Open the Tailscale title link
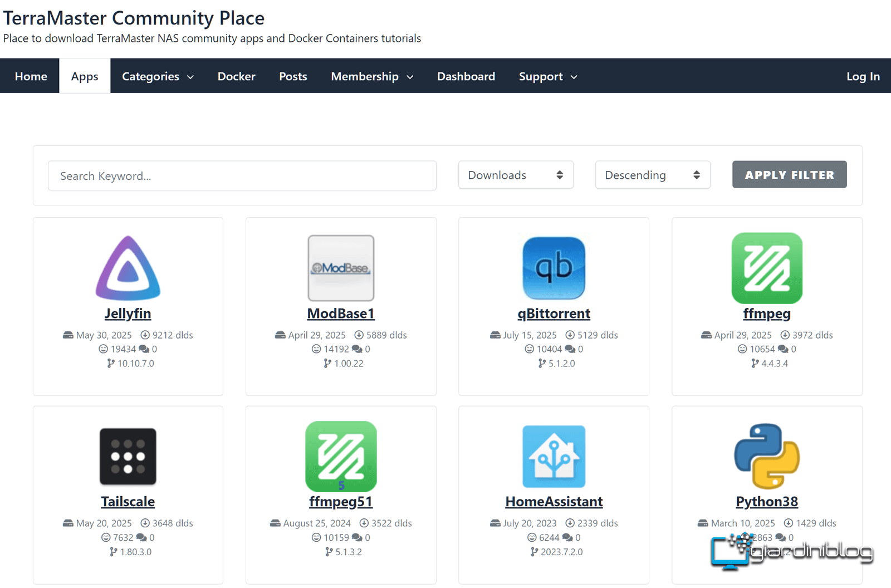 (128, 502)
